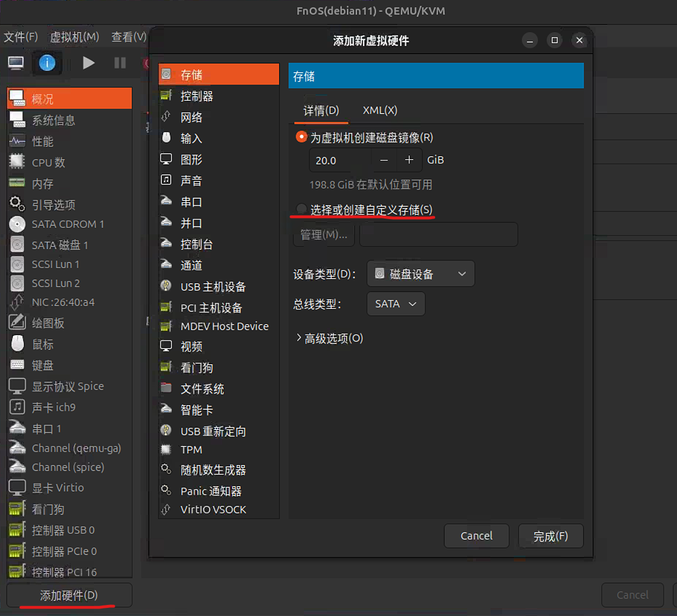Click the pause virtual machine icon
This screenshot has height=616, width=677.
(120, 63)
